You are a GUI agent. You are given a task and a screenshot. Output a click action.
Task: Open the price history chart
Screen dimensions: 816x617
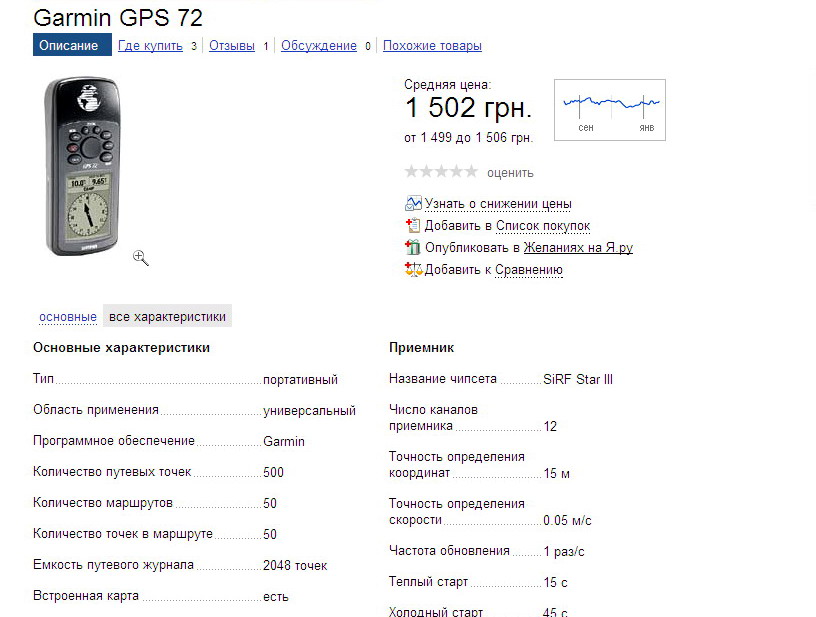tap(610, 110)
